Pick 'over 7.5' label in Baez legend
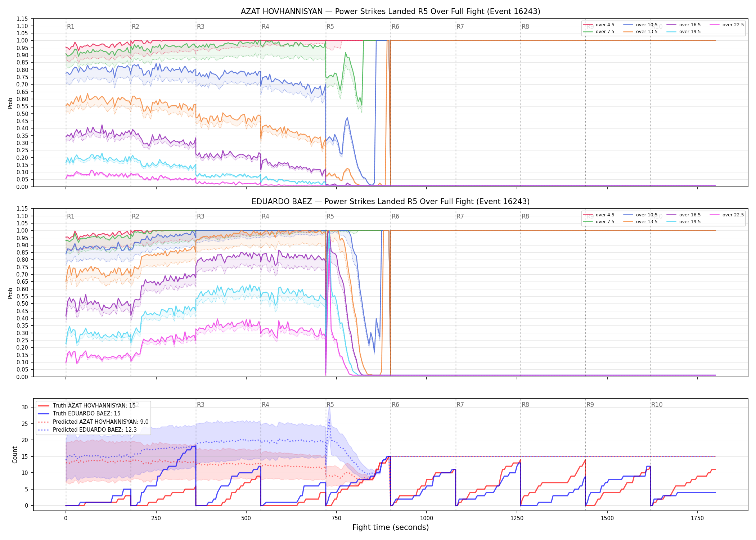This screenshot has width=756, height=540. [x=605, y=222]
